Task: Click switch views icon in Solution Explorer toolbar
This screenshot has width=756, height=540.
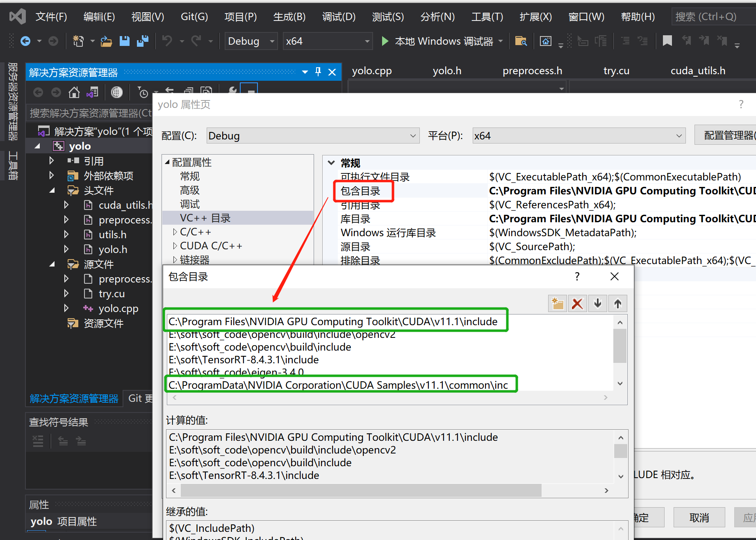Action: click(93, 93)
